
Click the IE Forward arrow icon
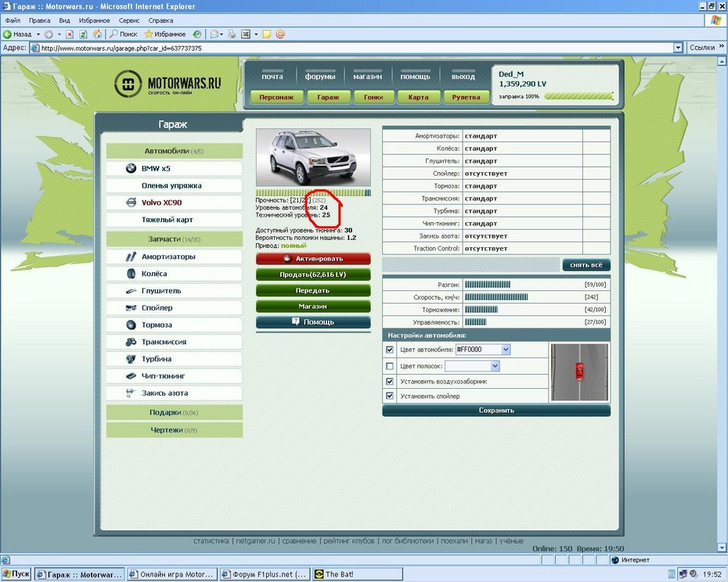[49, 34]
